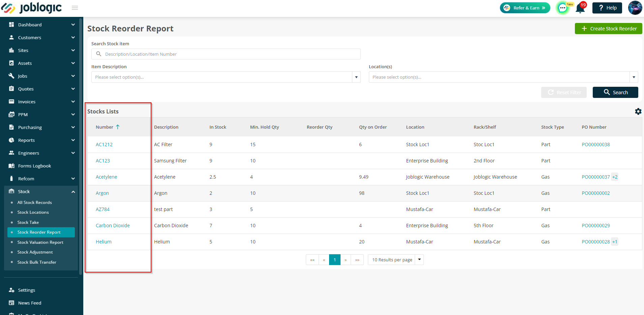Click the Assets sidebar icon
Image resolution: width=644 pixels, height=315 pixels.
(11, 63)
